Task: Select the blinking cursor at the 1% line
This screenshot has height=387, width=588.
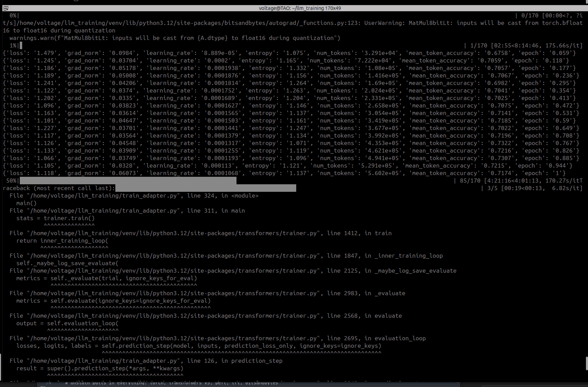Action: 20,45
